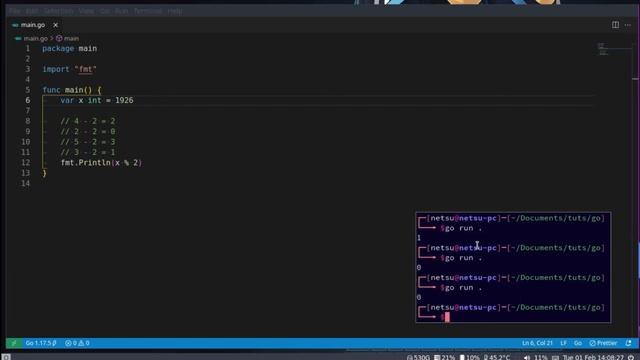This screenshot has width=640, height=360.
Task: Click the comment // 3 - 2 = 1
Action: 88,152
